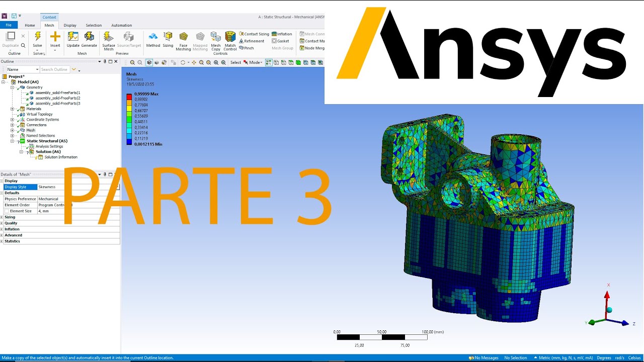Click the Update mesh icon
The image size is (644, 362).
(x=73, y=36)
